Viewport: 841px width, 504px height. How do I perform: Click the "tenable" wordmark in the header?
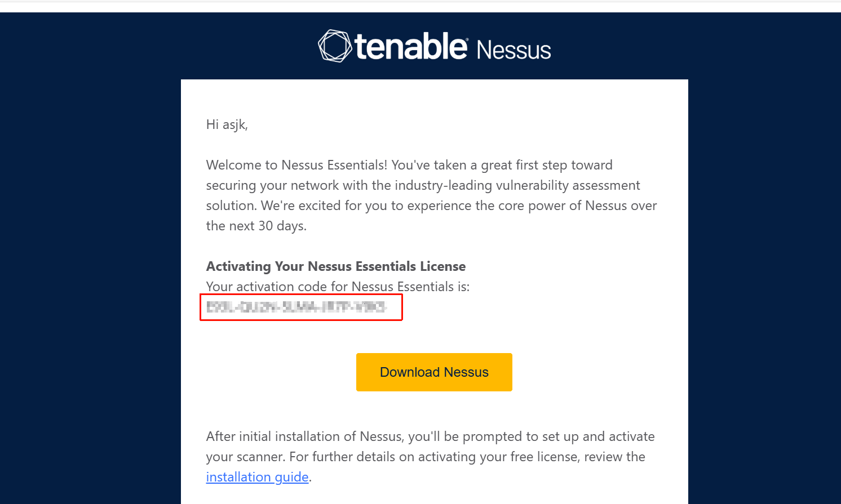411,46
